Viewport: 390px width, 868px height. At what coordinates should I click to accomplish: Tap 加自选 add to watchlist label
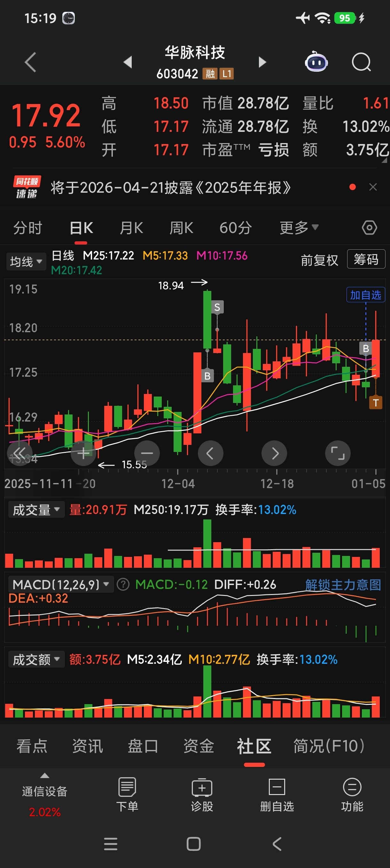(x=365, y=295)
